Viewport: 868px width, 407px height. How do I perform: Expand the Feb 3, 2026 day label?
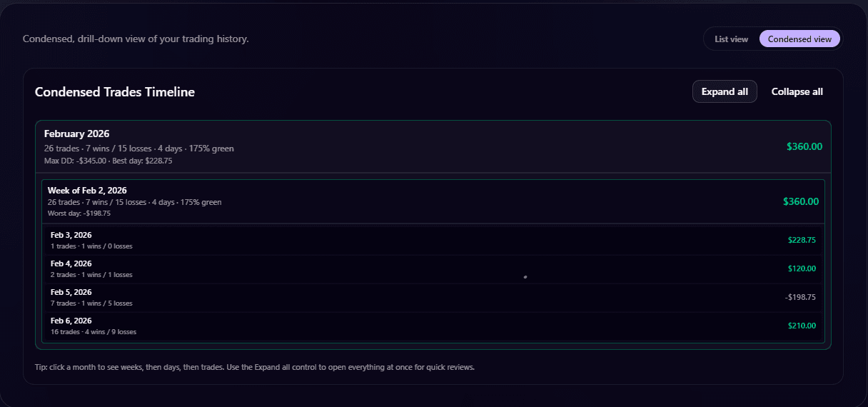pos(71,235)
